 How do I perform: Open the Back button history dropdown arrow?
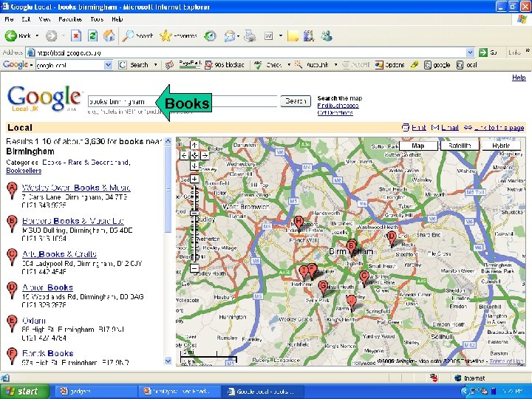tap(37, 35)
